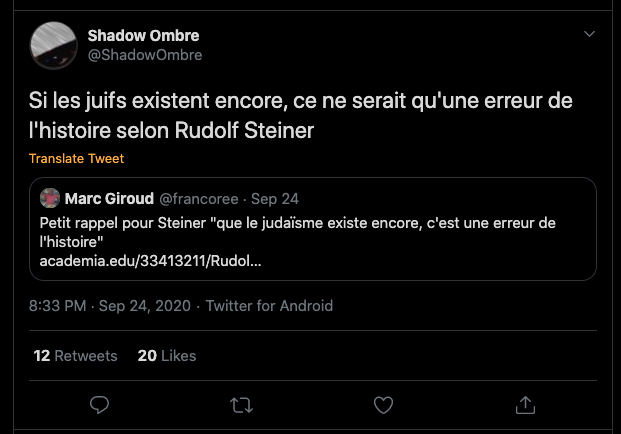The width and height of the screenshot is (621, 434).
Task: View the 20 Likes list
Action: tap(166, 355)
